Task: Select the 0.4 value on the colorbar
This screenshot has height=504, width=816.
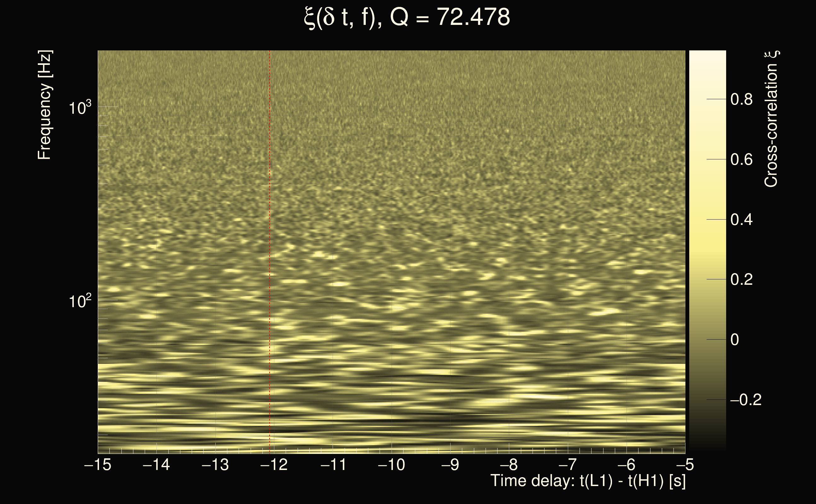Action: click(741, 220)
